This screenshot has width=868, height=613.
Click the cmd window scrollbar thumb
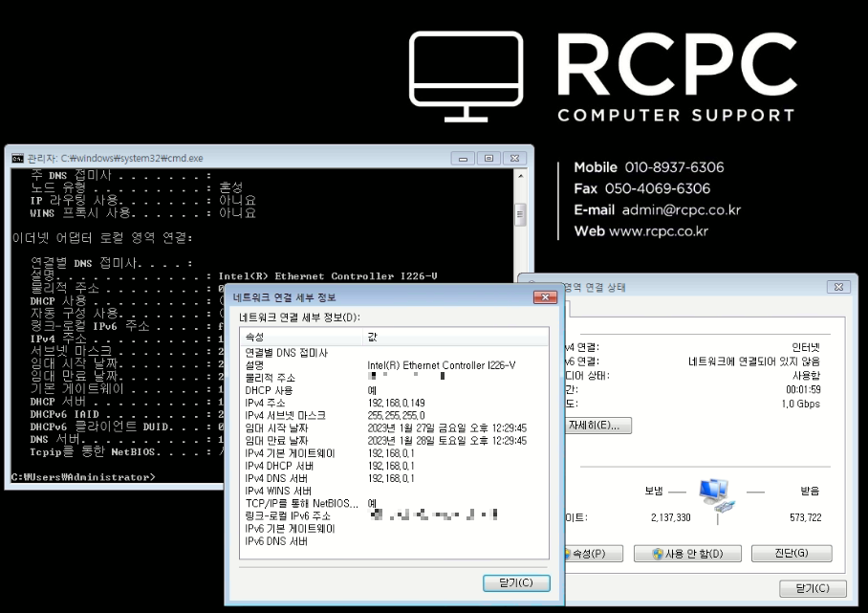(520, 214)
